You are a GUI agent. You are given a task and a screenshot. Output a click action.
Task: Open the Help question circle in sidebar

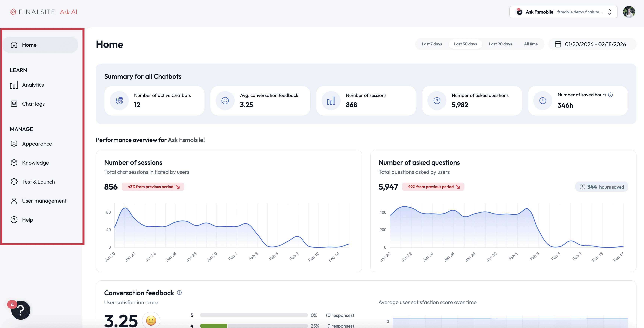tap(14, 220)
